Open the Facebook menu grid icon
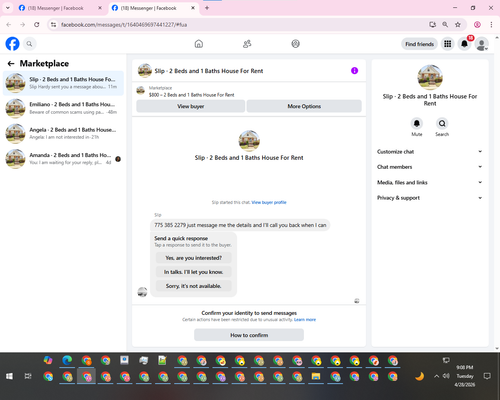The width and height of the screenshot is (500, 400). tap(448, 44)
